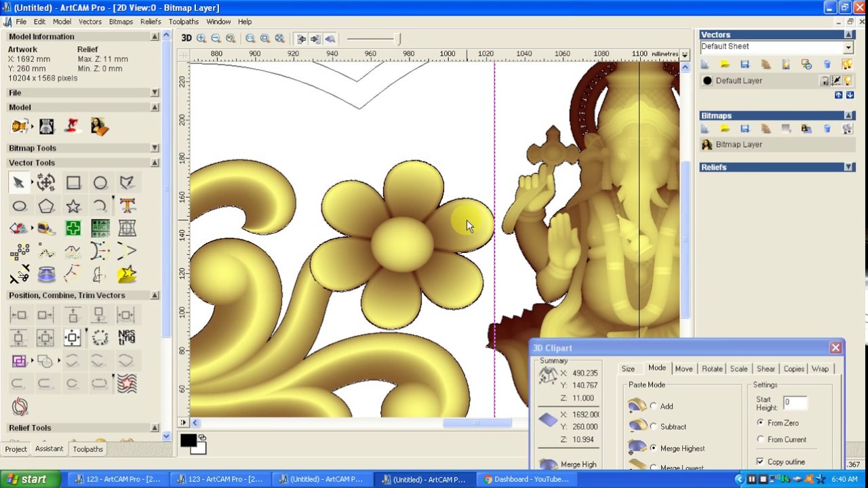Select the Create Vector Text tool

pyautogui.click(x=127, y=205)
